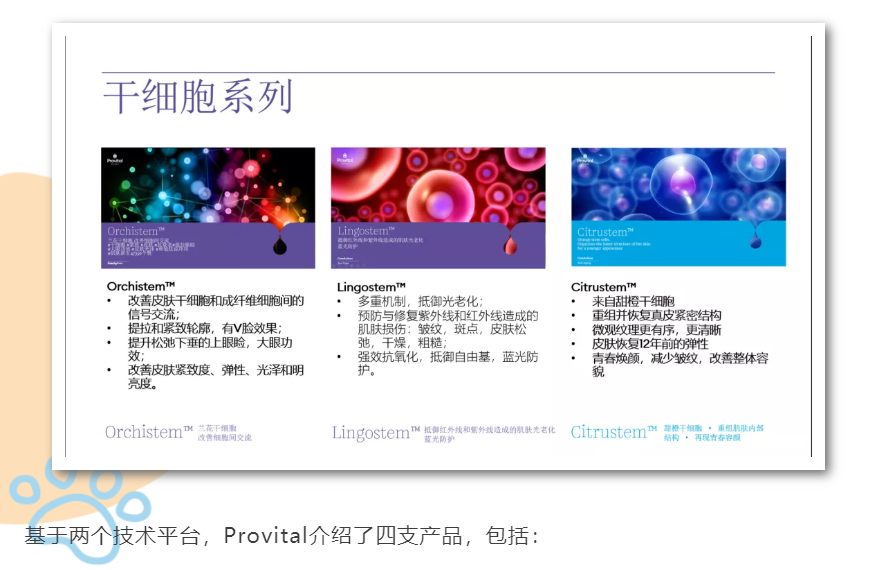Click the slide title 干细胞系列
The height and width of the screenshot is (570, 879).
198,98
